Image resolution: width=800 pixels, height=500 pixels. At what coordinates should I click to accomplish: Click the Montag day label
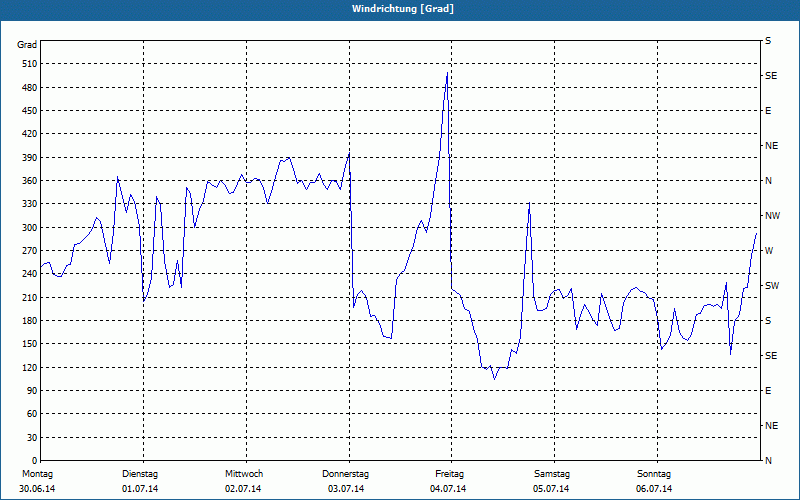pyautogui.click(x=37, y=474)
